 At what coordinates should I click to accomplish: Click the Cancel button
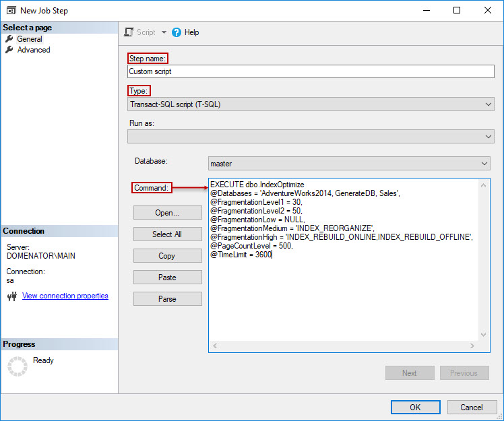472,407
